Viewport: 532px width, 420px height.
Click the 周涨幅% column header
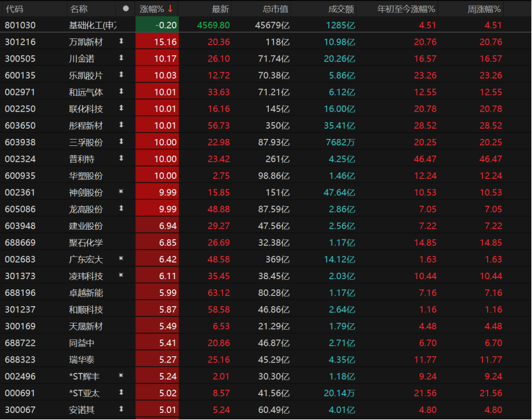(484, 9)
